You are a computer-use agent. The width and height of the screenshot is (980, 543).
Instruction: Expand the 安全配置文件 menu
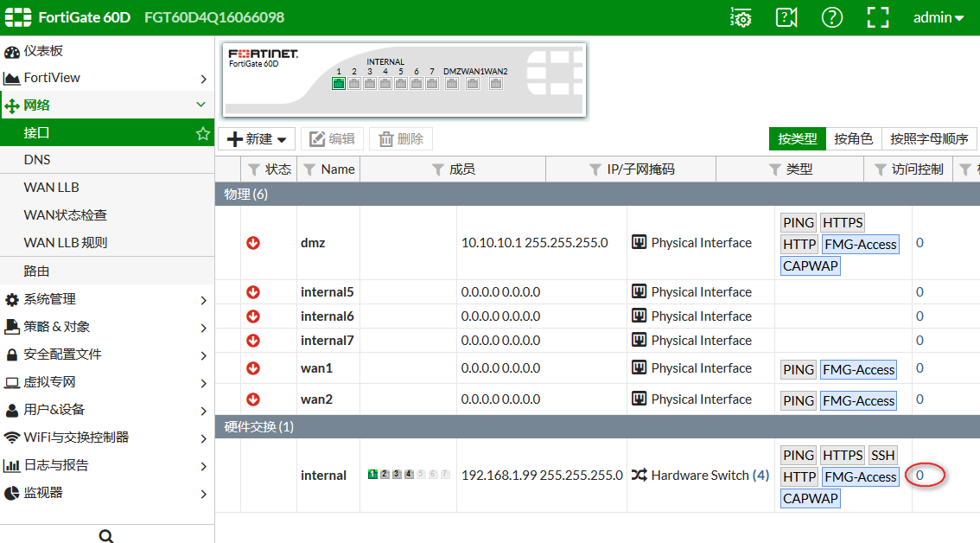tap(107, 355)
